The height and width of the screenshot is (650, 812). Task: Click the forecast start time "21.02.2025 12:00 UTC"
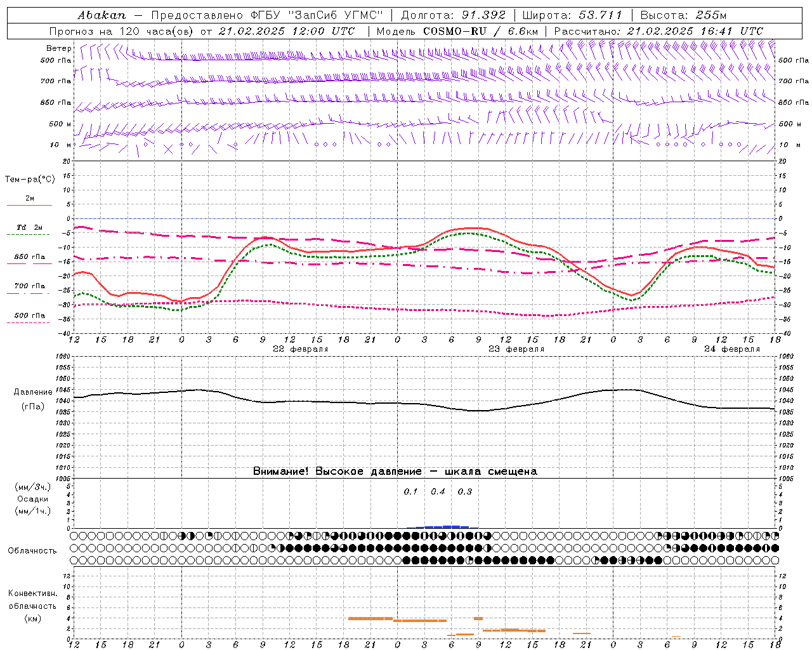(x=287, y=31)
